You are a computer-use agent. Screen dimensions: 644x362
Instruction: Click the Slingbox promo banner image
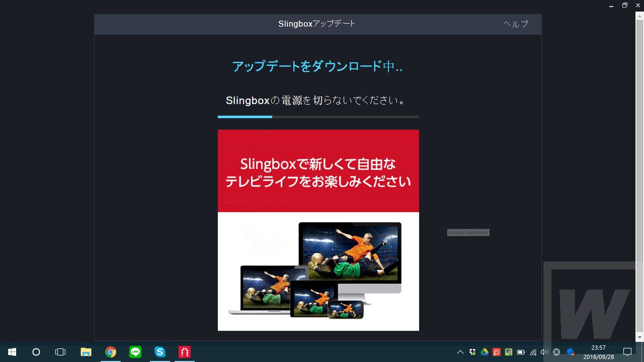pos(318,230)
